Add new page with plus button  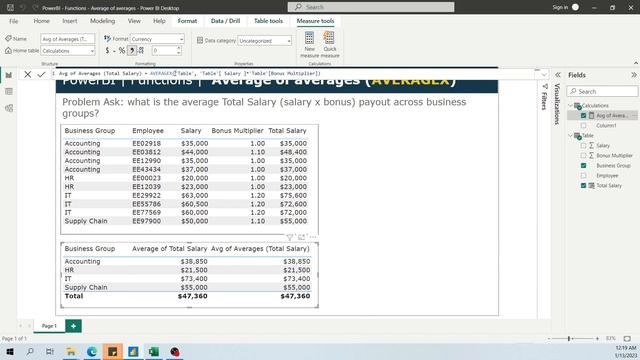(73, 326)
